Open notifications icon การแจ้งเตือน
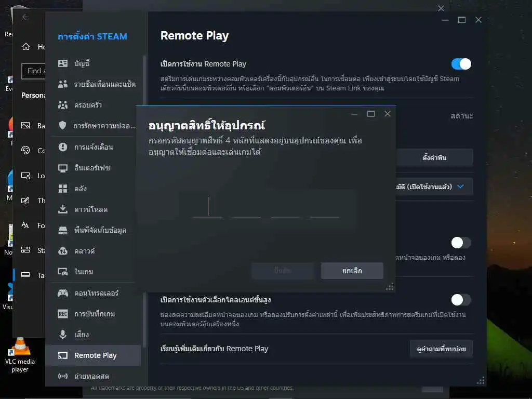532x399 pixels. pos(63,147)
